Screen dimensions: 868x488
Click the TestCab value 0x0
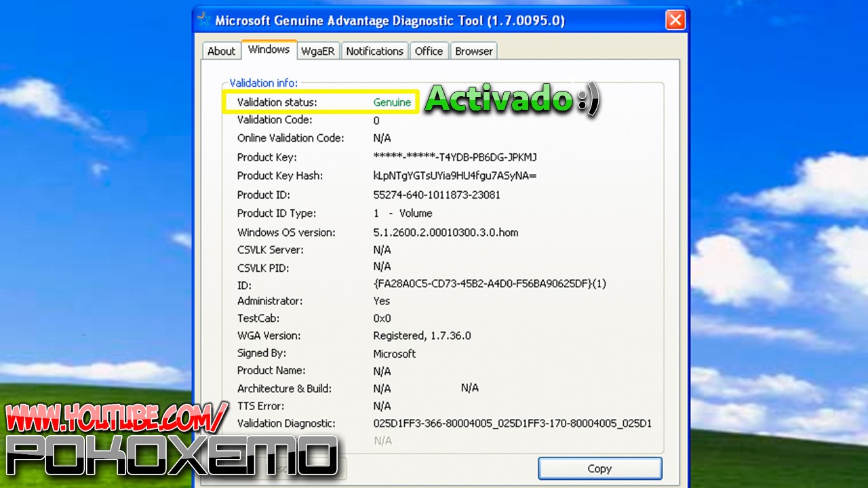click(x=382, y=319)
